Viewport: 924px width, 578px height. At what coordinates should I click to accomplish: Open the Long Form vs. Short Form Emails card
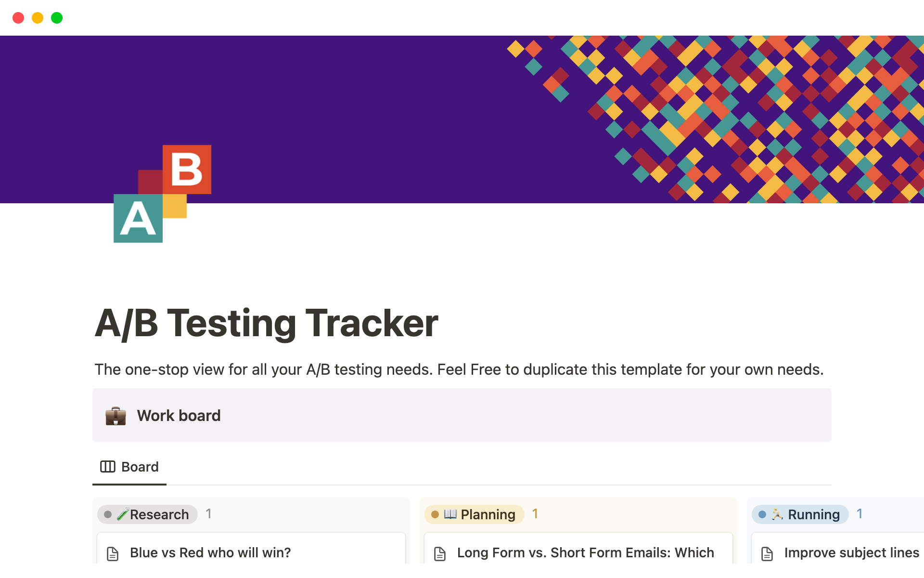(585, 552)
